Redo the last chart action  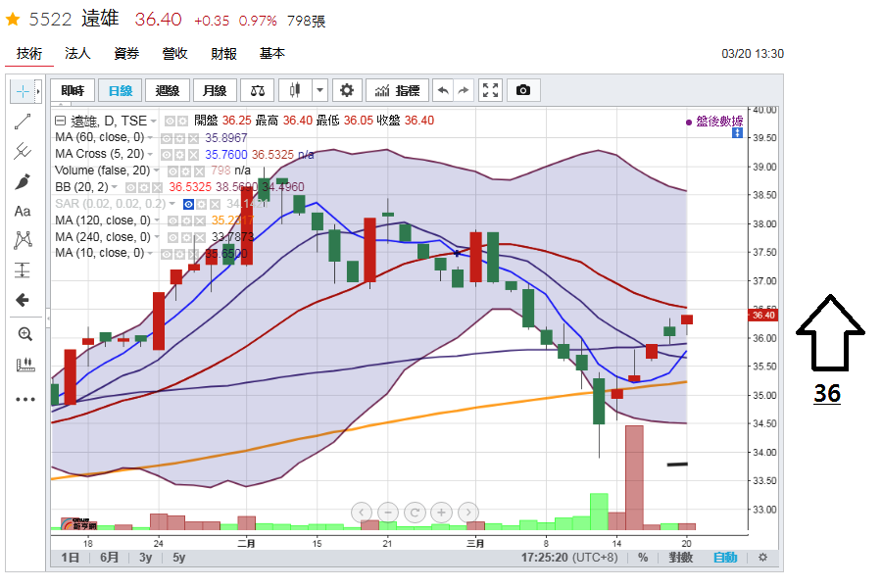pos(463,90)
